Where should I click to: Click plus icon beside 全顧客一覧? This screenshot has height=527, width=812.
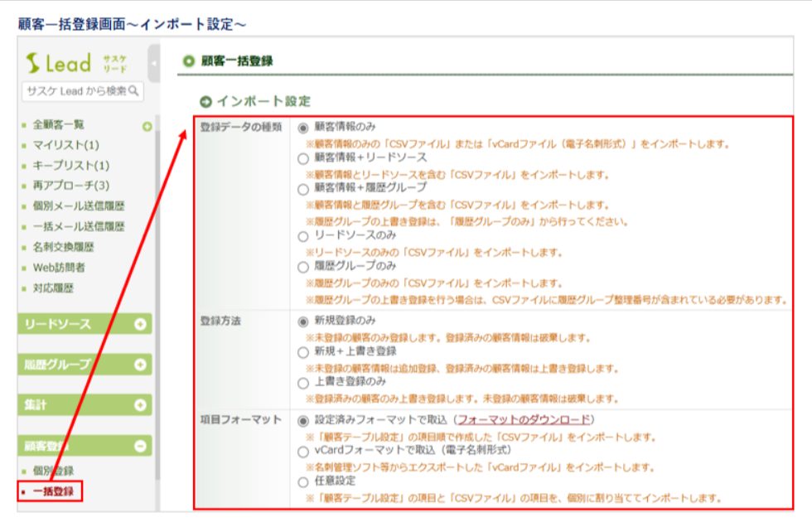point(147,126)
